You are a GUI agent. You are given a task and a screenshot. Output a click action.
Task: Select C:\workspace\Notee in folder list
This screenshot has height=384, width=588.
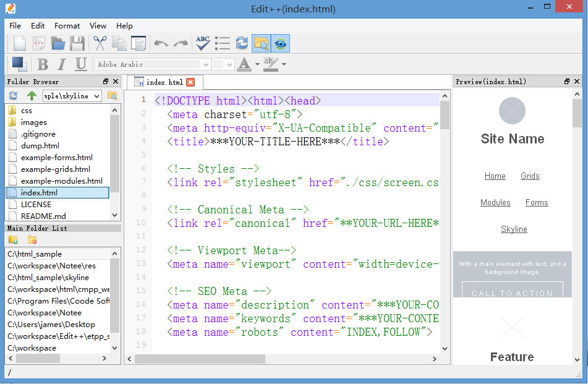pos(44,313)
